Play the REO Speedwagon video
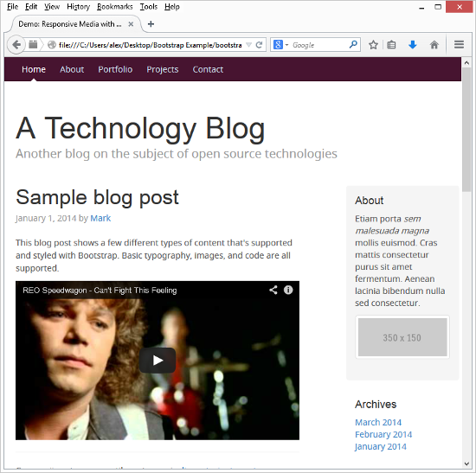This screenshot has height=473, width=476. pos(158,360)
